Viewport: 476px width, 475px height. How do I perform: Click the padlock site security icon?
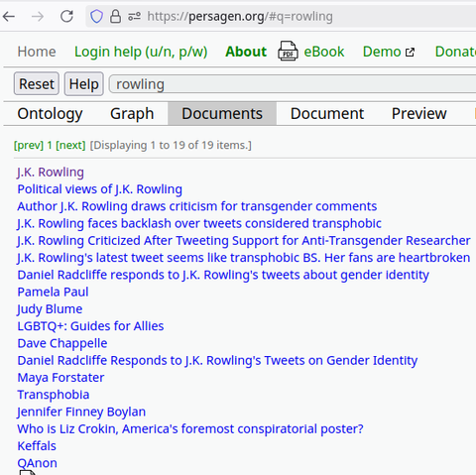click(115, 16)
